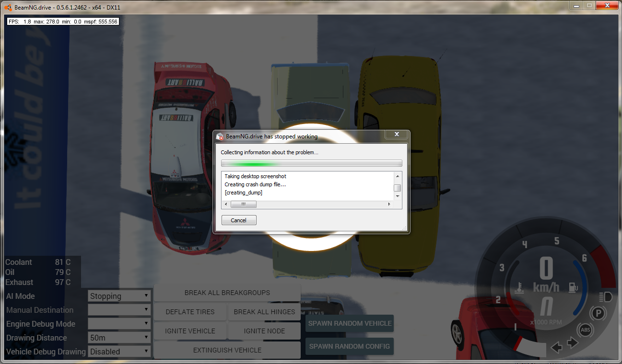Maximize the BeamNG.drive window
The image size is (622, 364).
(x=588, y=5)
